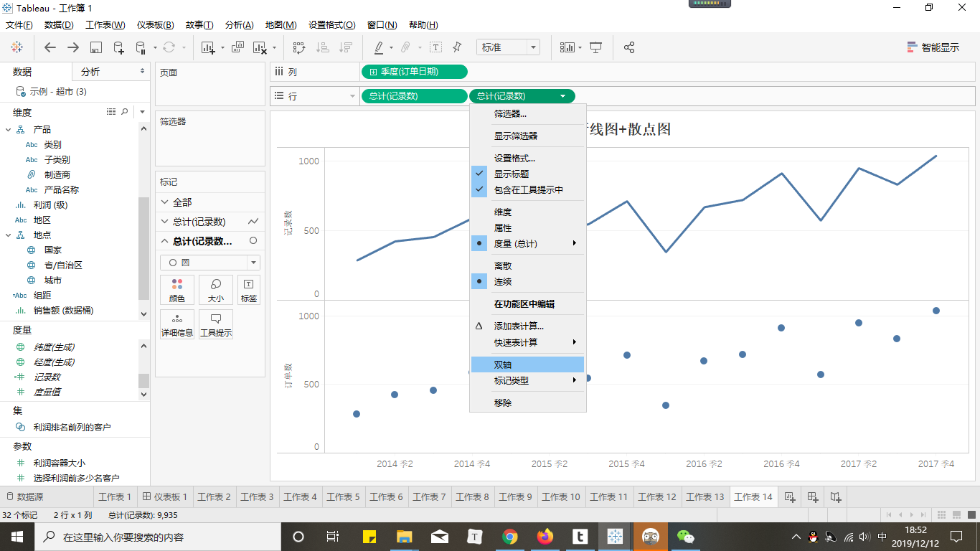Viewport: 980px width, 551px height.
Task: Create a new worksheet from the toolbar icon
Action: coord(209,47)
